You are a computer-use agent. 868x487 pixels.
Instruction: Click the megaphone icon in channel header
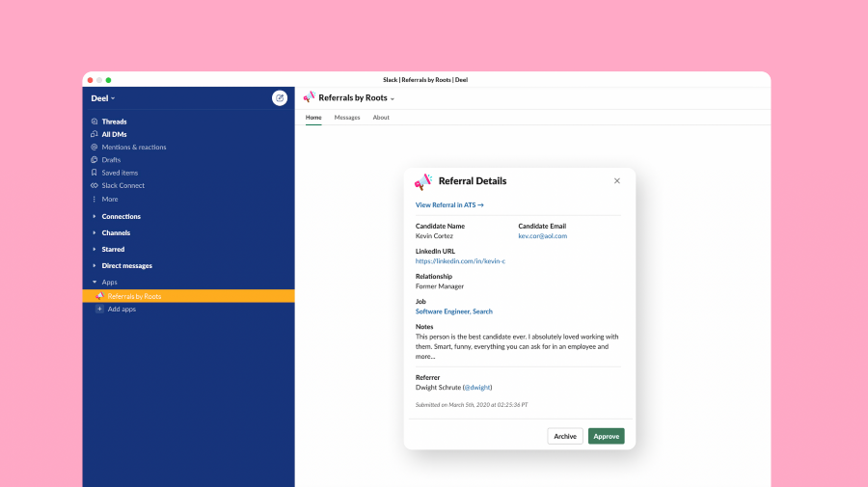[309, 96]
